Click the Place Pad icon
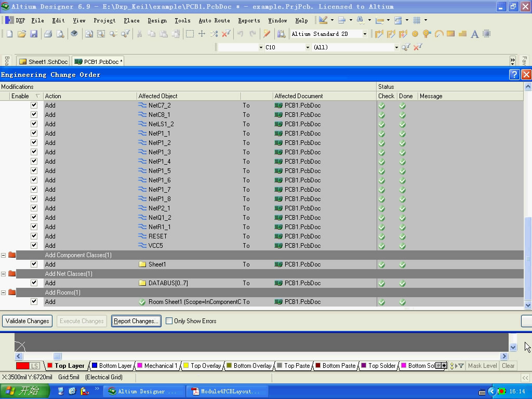The height and width of the screenshot is (399, 532). coord(415,34)
